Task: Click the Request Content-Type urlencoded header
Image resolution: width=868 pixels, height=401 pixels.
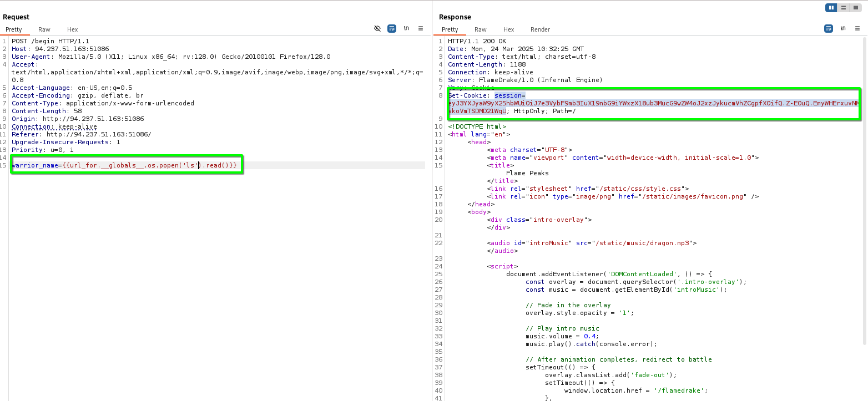Action: [103, 103]
